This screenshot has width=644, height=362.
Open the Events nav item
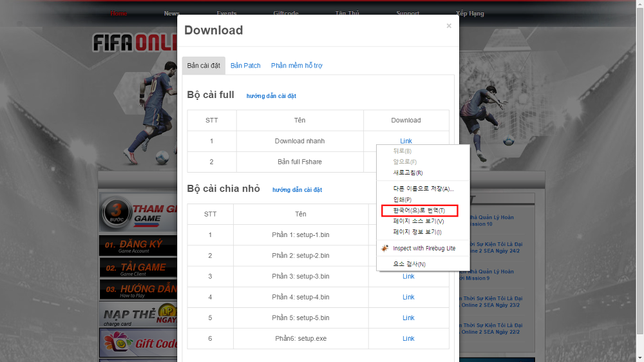pyautogui.click(x=227, y=14)
